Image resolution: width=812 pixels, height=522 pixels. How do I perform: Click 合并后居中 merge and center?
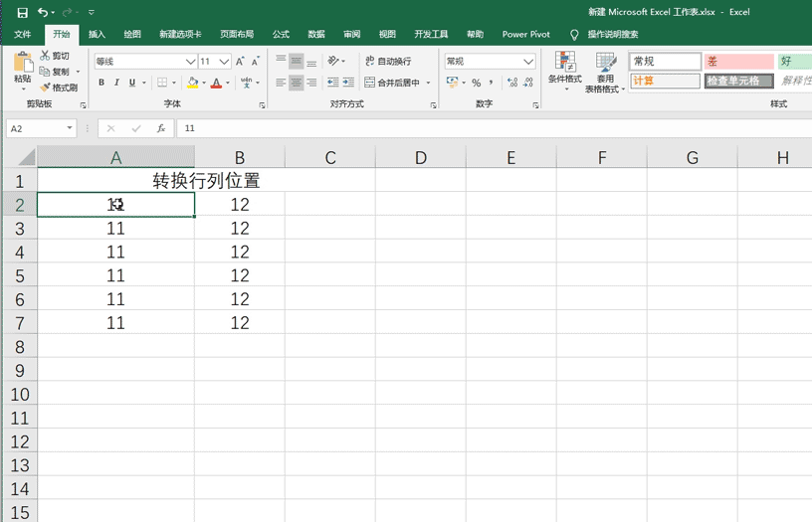(x=392, y=83)
